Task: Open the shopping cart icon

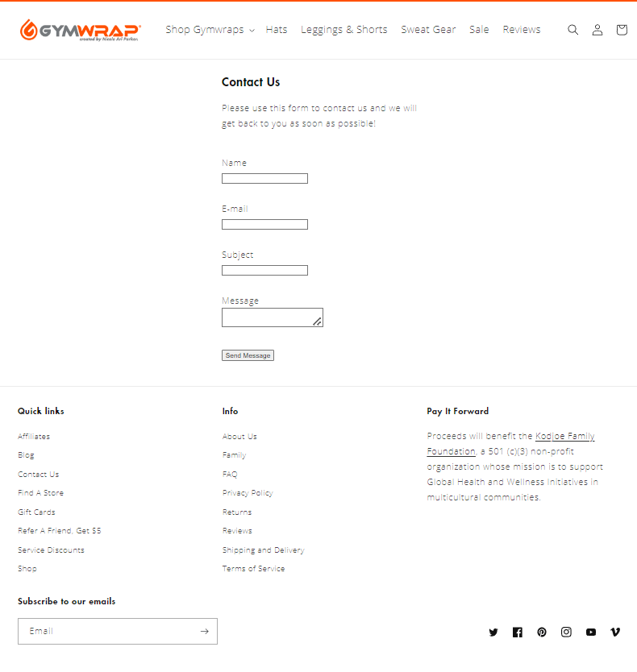Action: point(622,30)
